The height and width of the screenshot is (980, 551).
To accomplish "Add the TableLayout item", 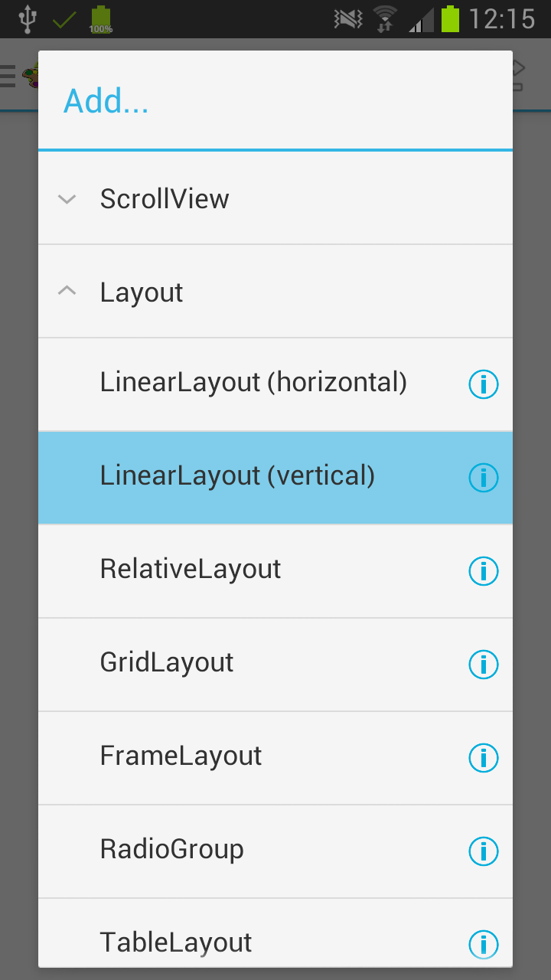I will 275,933.
